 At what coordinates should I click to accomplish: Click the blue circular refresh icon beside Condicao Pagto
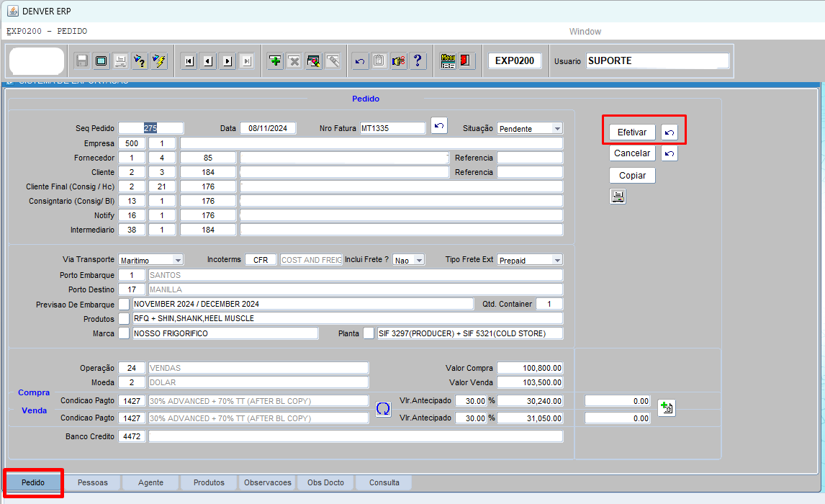[x=384, y=409]
